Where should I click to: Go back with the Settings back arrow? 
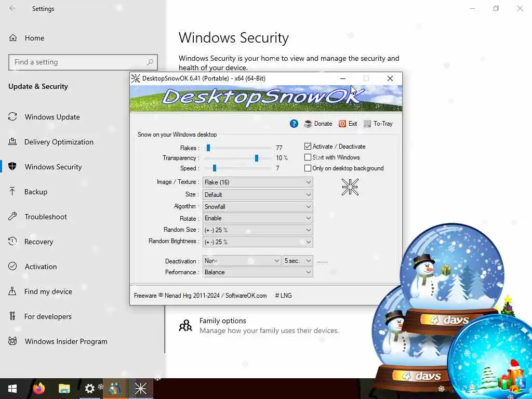pyautogui.click(x=12, y=8)
